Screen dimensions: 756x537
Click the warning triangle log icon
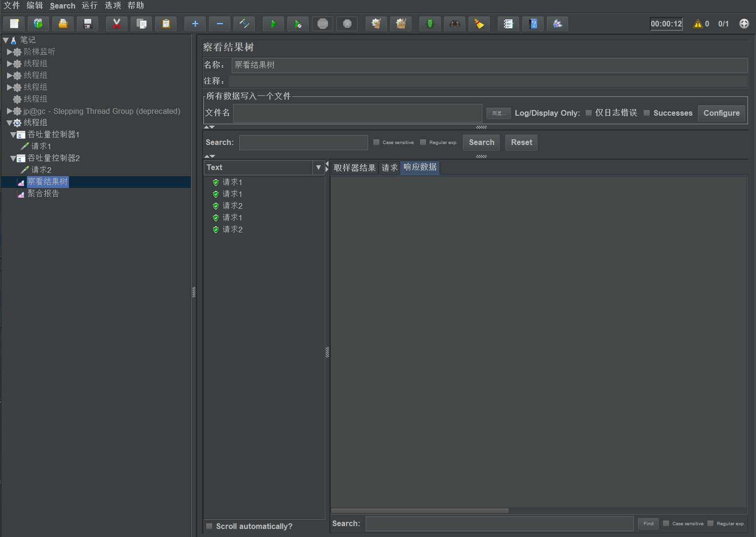[697, 24]
